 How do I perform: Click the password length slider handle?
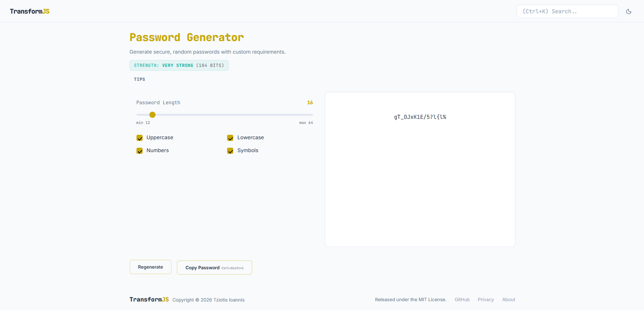click(152, 115)
